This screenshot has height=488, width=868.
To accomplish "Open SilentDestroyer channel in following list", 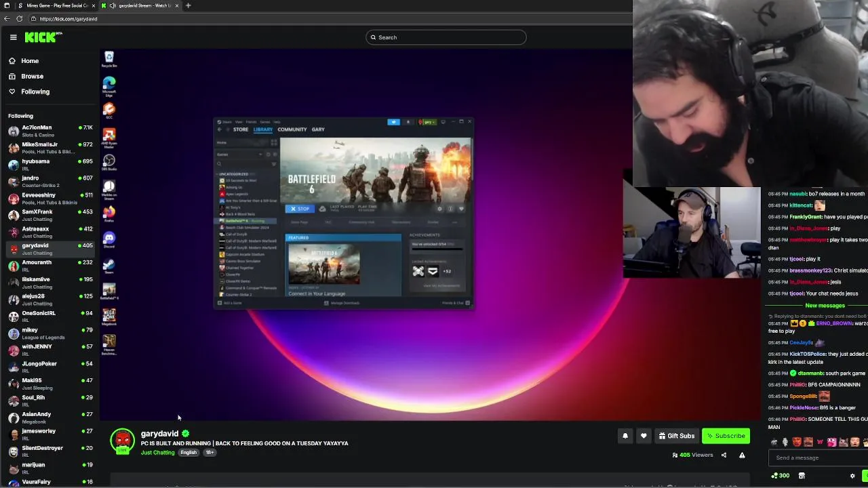I will [50, 451].
